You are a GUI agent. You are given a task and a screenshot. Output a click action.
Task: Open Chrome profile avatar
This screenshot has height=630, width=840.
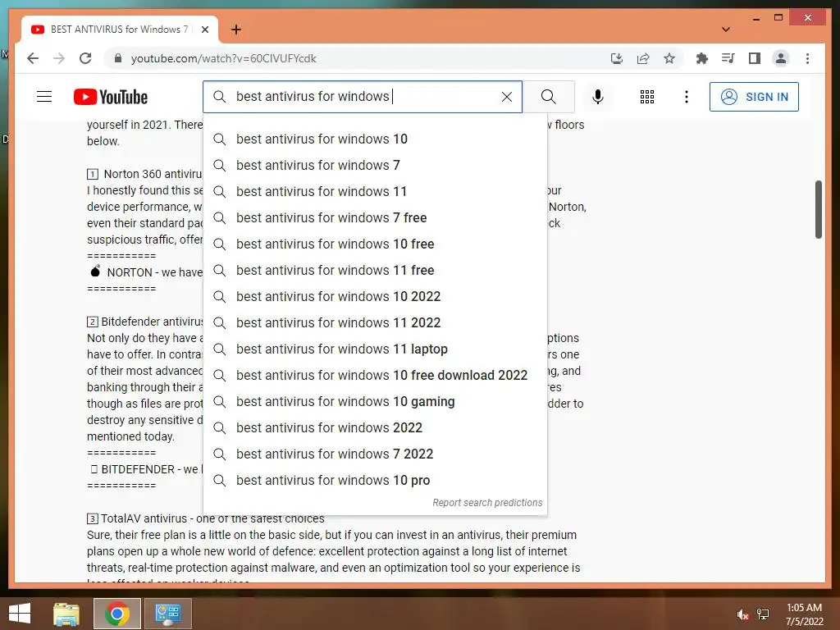(781, 58)
